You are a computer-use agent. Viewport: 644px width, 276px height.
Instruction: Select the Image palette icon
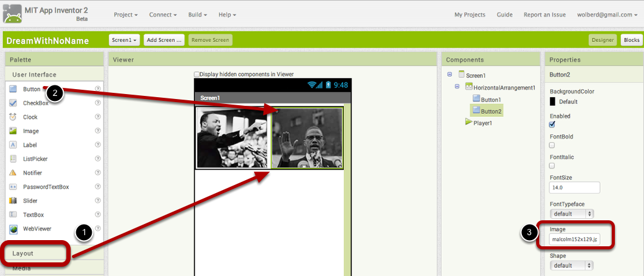click(13, 131)
